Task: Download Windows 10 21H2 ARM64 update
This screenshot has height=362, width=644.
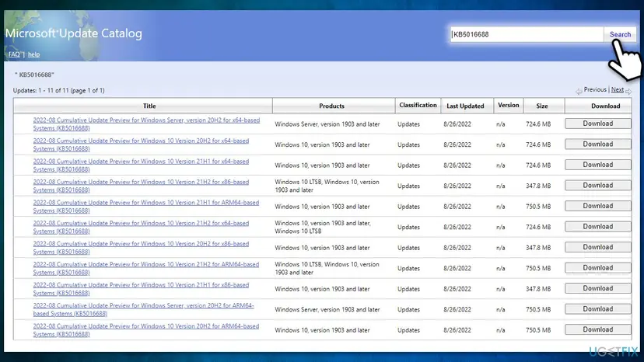Action: (x=597, y=267)
